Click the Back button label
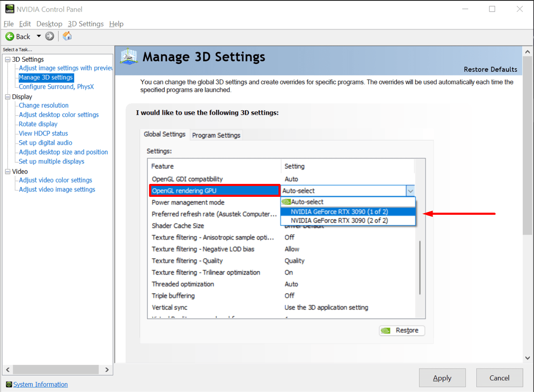 (23, 37)
